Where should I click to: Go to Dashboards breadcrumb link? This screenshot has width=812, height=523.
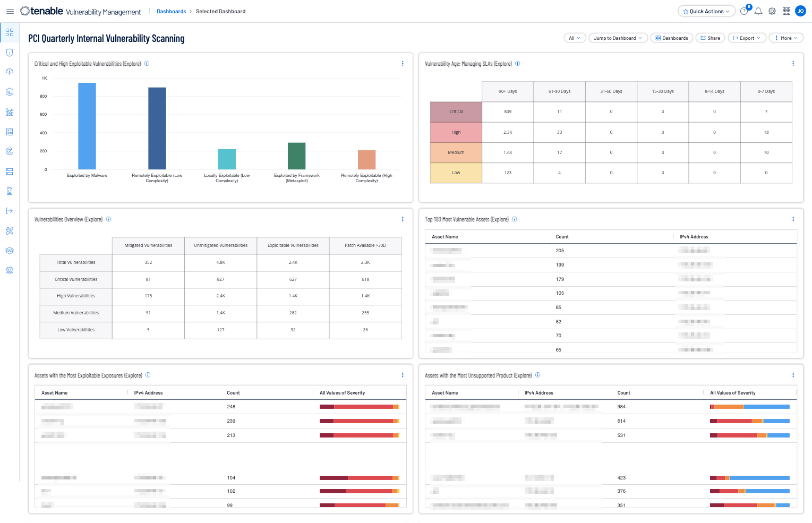(171, 11)
